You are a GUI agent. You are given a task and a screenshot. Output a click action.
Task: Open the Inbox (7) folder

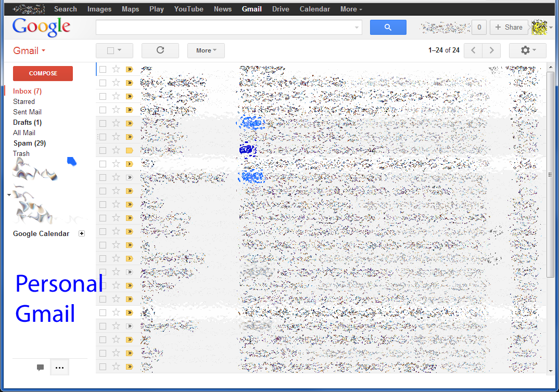[x=28, y=91]
